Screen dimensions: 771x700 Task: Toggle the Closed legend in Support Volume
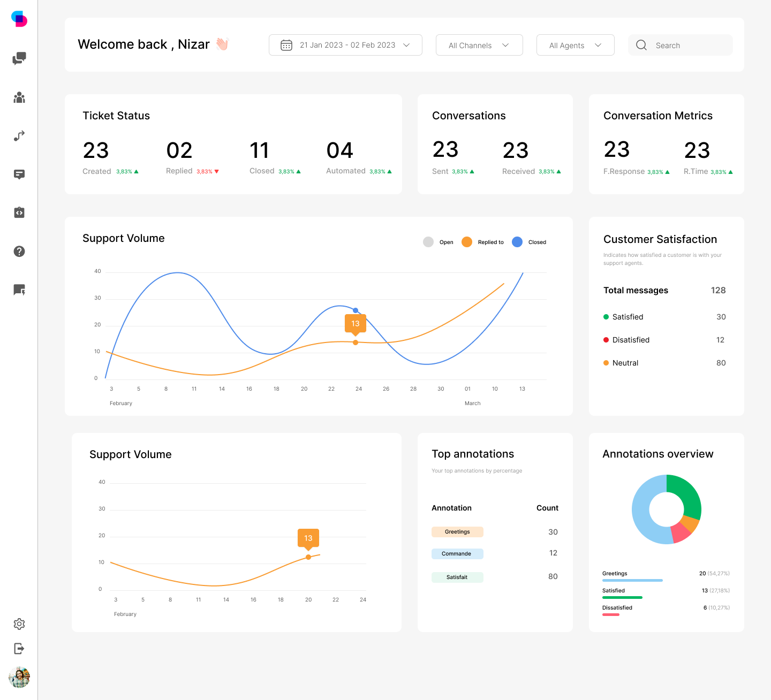[528, 242]
